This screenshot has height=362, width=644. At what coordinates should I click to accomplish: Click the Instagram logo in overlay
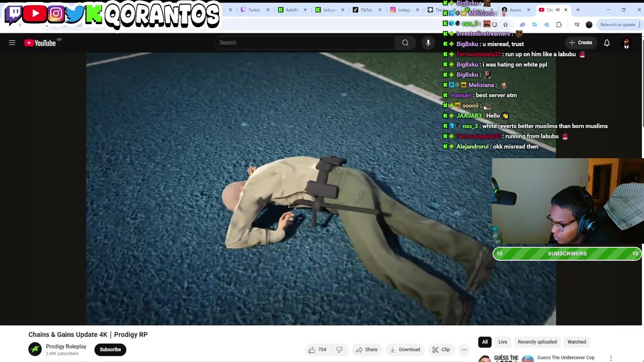tap(56, 14)
